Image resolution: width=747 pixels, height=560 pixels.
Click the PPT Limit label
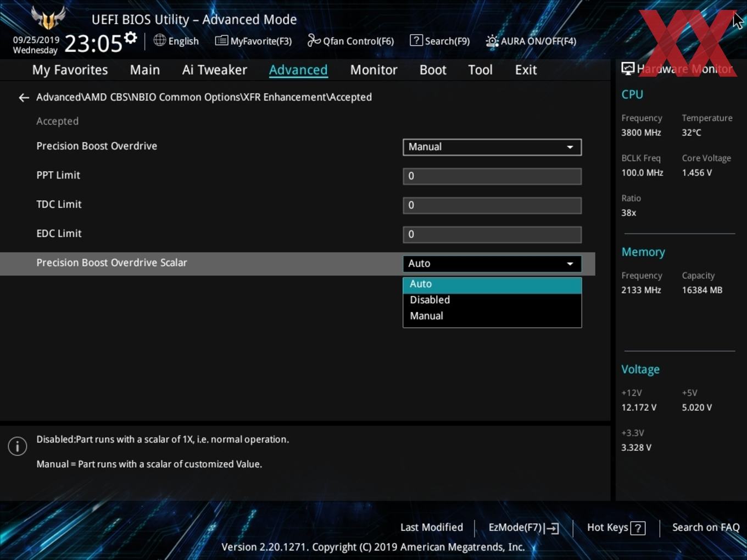point(58,175)
